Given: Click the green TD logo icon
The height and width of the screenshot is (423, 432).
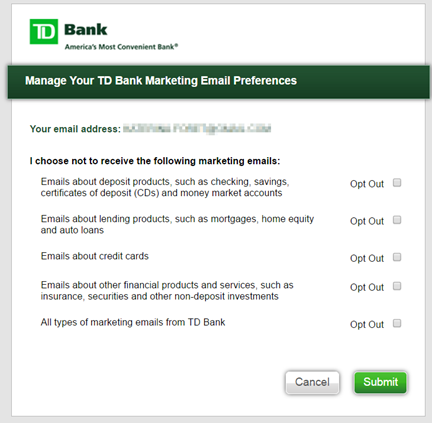Looking at the screenshot, I should click(x=44, y=31).
